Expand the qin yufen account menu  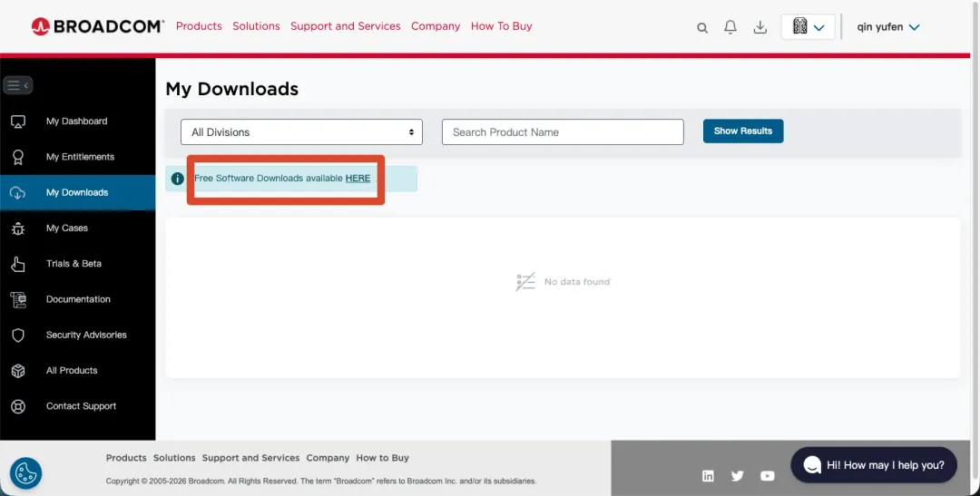click(888, 27)
